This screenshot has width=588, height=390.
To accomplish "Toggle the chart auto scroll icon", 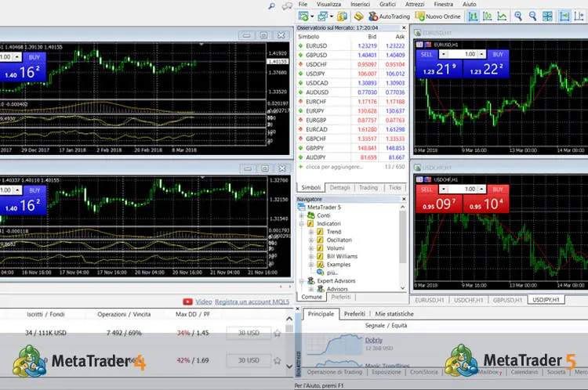I will coord(564,16).
